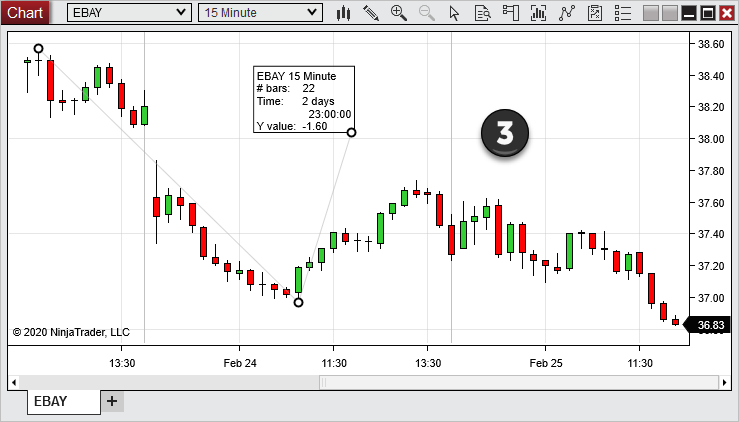Click the zoom in magnifier icon
Viewport: 739px width, 422px height.
coord(399,13)
